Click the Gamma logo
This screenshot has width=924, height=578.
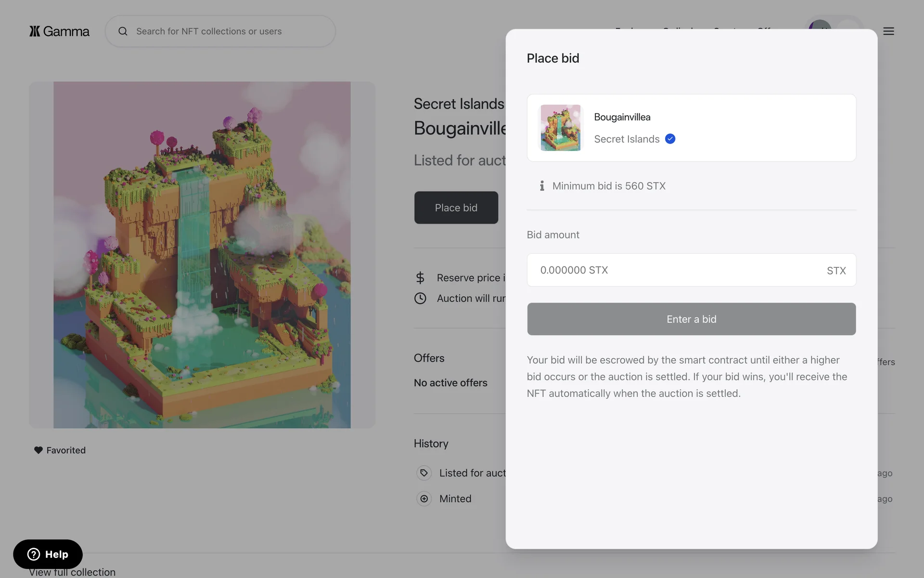tap(59, 31)
